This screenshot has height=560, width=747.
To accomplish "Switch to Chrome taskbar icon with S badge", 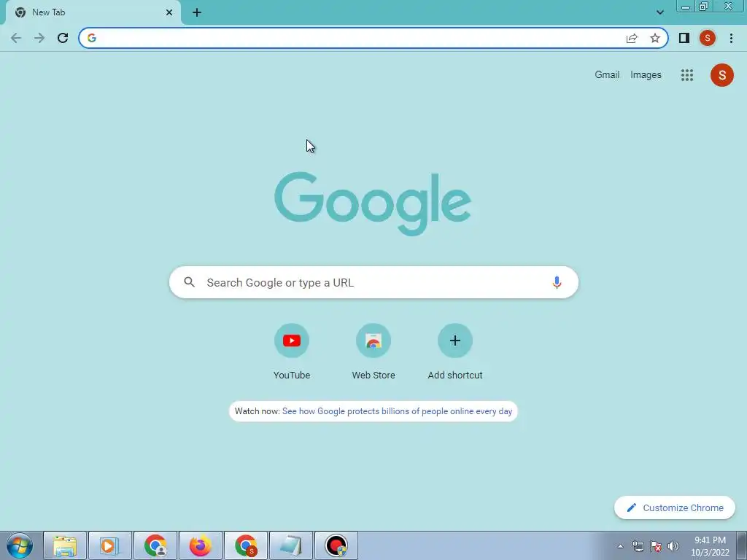I will [246, 545].
